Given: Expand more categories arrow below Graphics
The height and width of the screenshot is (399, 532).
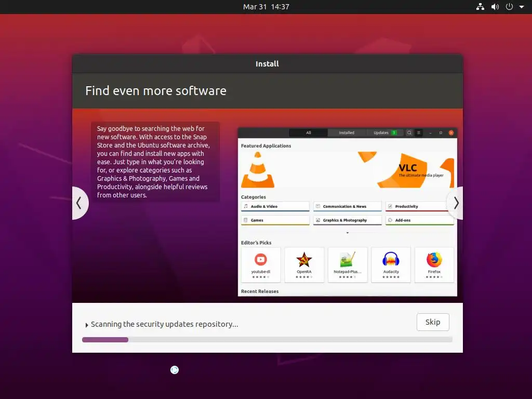Looking at the screenshot, I should (348, 233).
